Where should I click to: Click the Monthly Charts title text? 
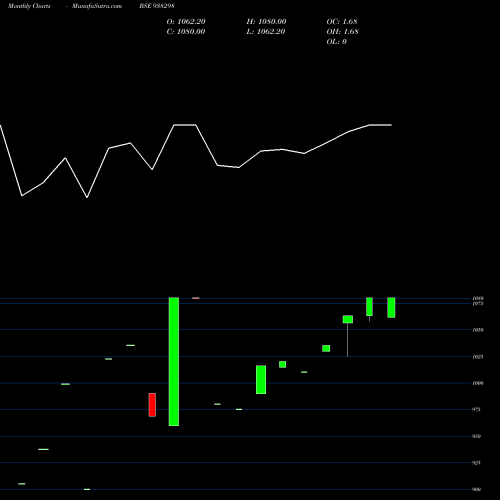click(29, 6)
